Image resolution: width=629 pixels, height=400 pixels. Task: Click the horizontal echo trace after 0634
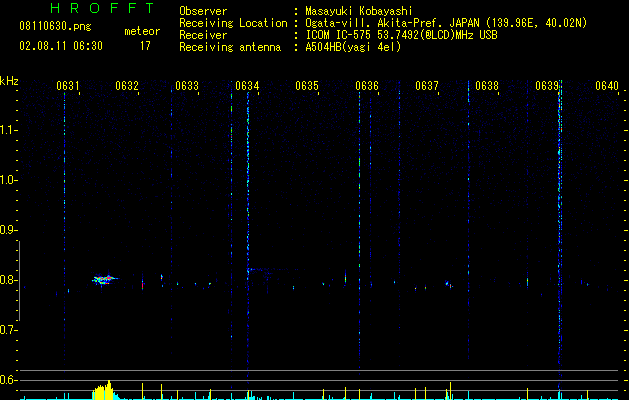(x=273, y=269)
